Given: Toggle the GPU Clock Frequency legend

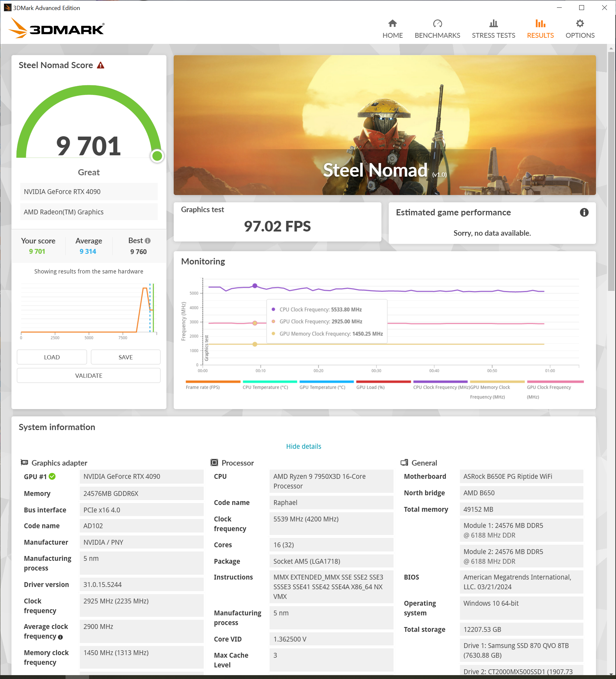Looking at the screenshot, I should [x=549, y=392].
